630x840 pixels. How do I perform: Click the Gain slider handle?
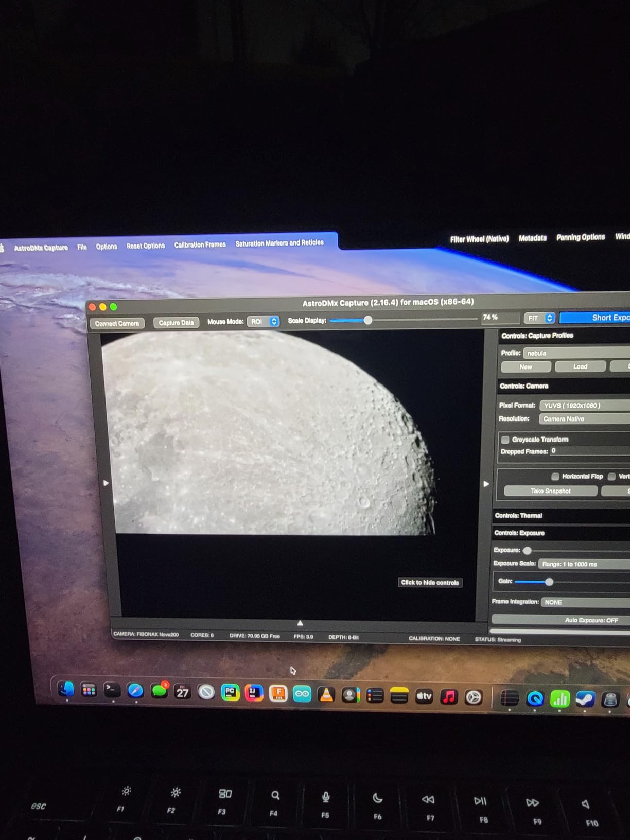[549, 582]
